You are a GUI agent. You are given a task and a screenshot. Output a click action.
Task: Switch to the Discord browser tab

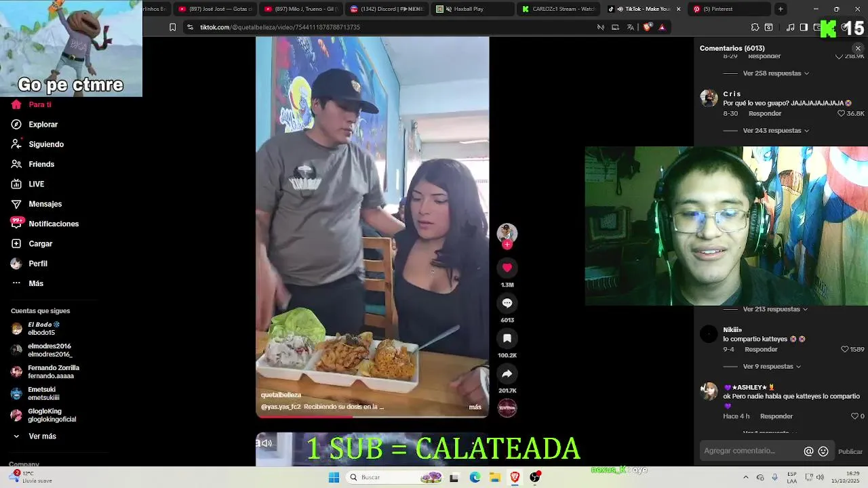point(387,9)
